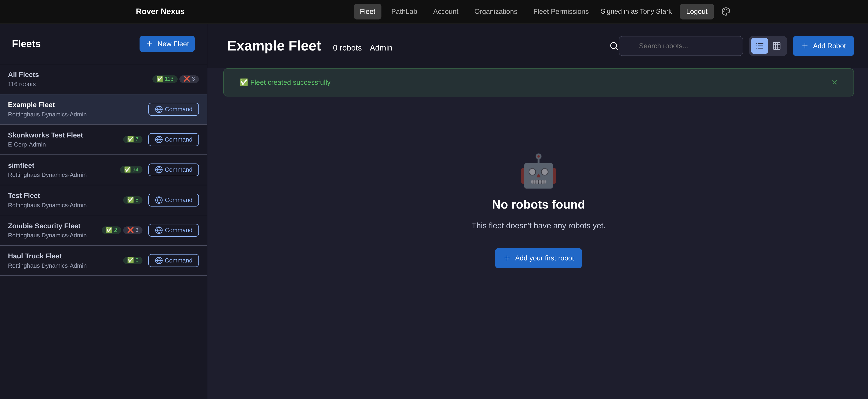Click the 'Admin' role label in header
This screenshot has height=399, width=868.
coord(381,48)
